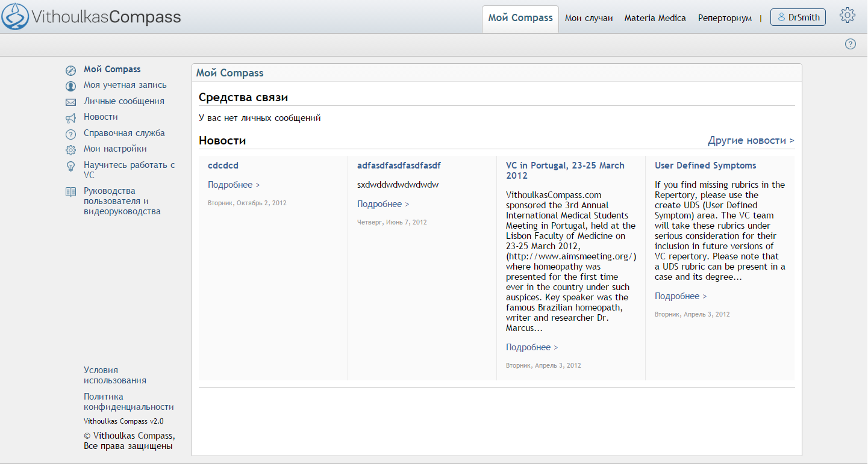Image resolution: width=868 pixels, height=464 pixels.
Task: Click the VithoulkasCompass logo icon
Action: [15, 17]
